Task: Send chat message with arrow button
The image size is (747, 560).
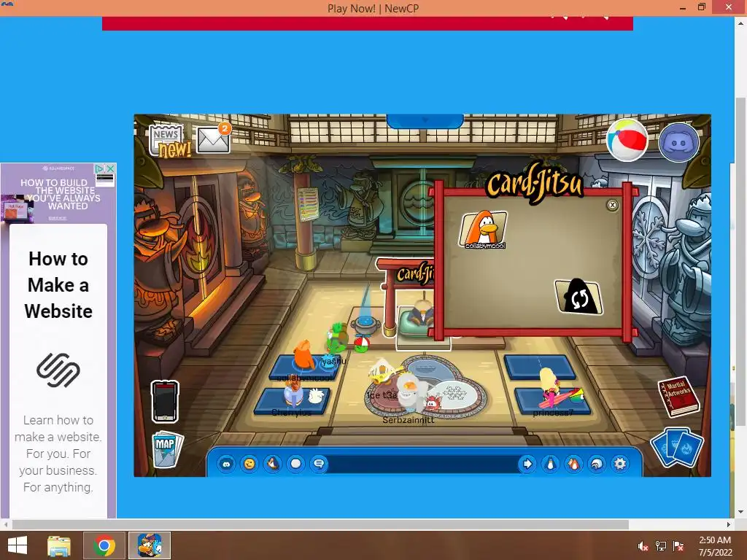Action: click(x=527, y=464)
